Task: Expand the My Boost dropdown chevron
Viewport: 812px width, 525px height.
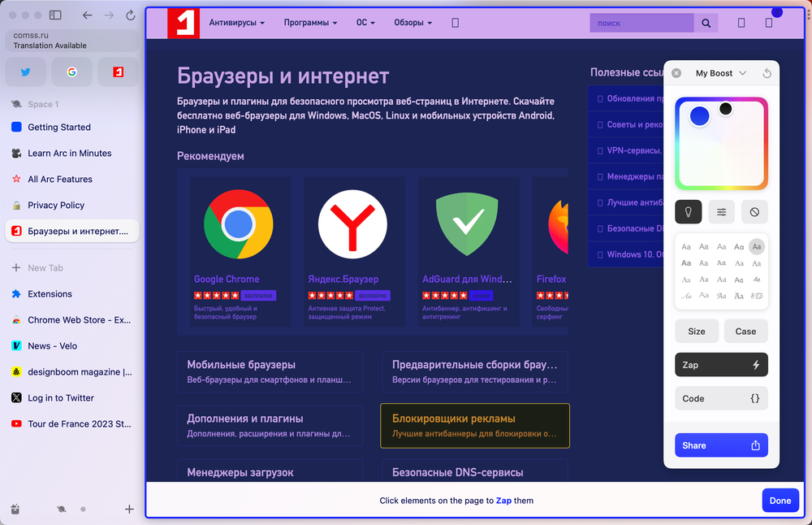Action: [x=743, y=73]
